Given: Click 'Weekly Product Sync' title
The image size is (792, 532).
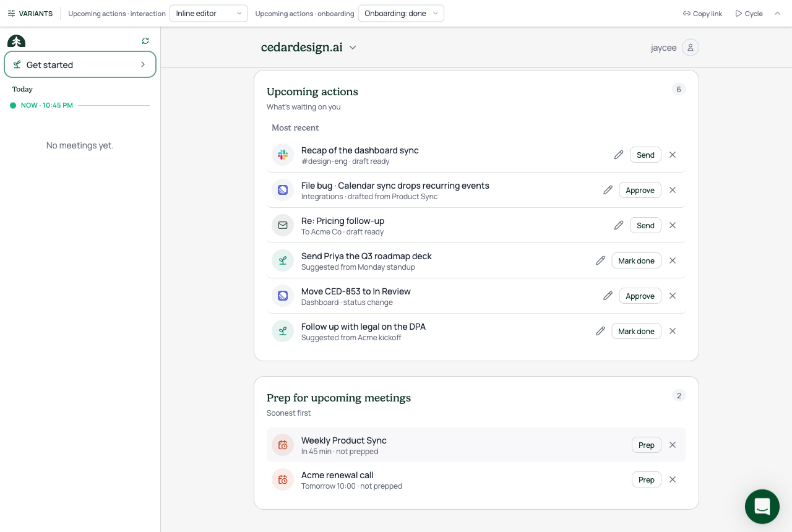Looking at the screenshot, I should (x=344, y=440).
